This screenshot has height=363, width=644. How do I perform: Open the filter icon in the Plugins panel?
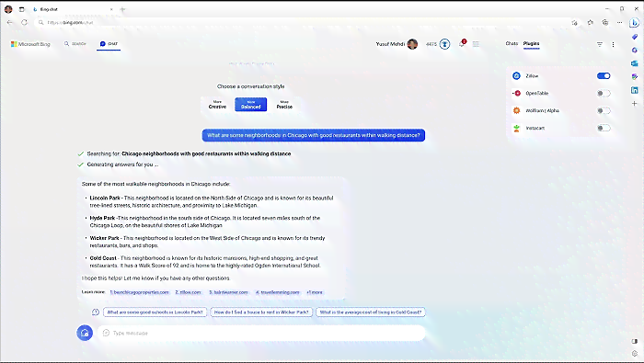[600, 44]
